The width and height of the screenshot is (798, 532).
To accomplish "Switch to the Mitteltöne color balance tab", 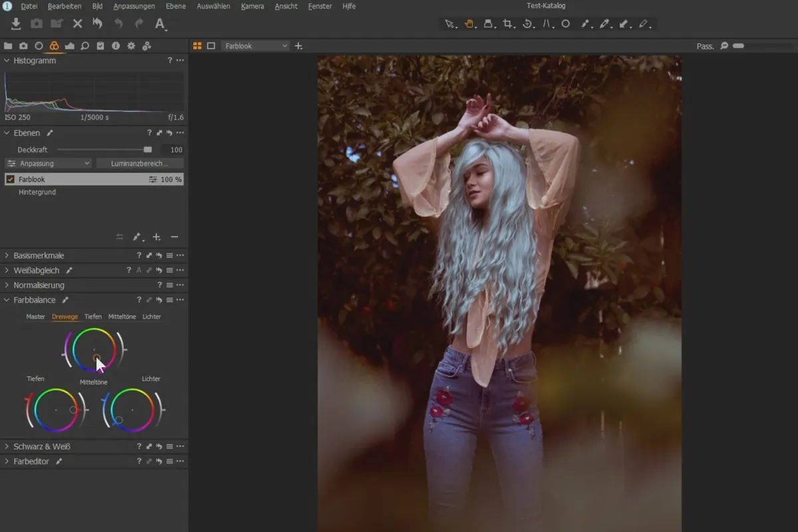I will coord(122,317).
